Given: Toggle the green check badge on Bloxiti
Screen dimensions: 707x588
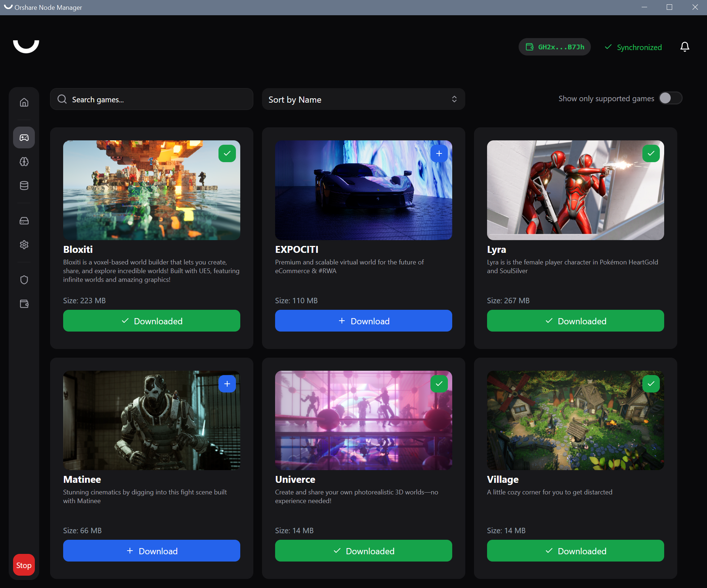Looking at the screenshot, I should pyautogui.click(x=227, y=153).
